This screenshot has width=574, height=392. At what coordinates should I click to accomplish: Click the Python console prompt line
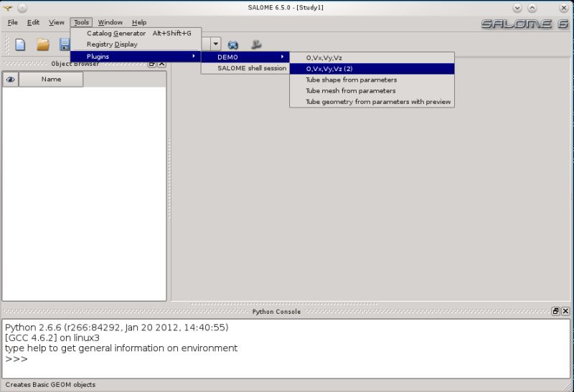coord(17,359)
